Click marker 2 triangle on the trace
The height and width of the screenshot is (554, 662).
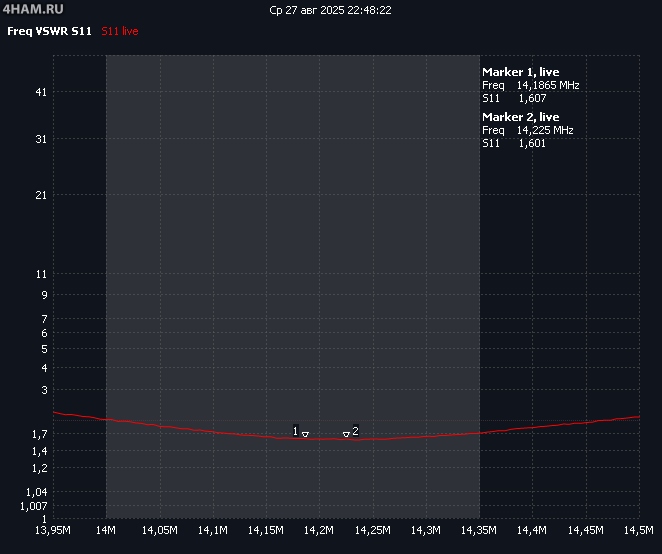(346, 435)
